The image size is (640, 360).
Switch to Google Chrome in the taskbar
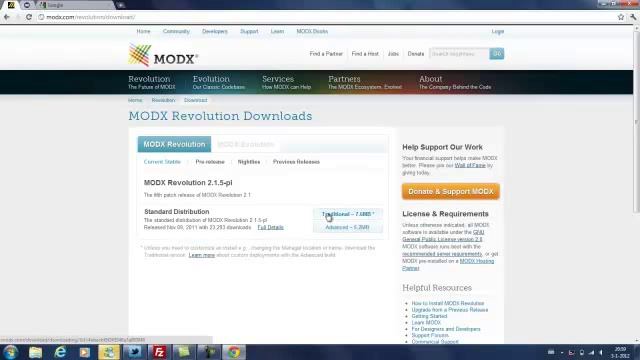[x=234, y=352]
